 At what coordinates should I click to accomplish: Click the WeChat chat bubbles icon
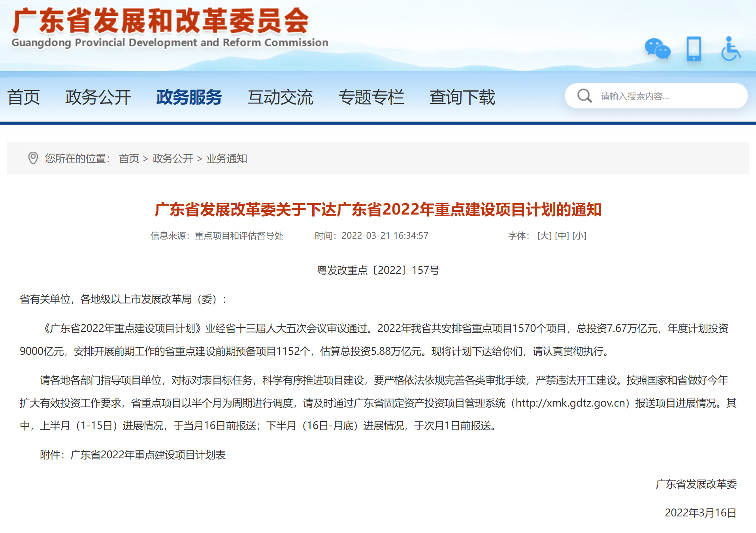tap(657, 49)
